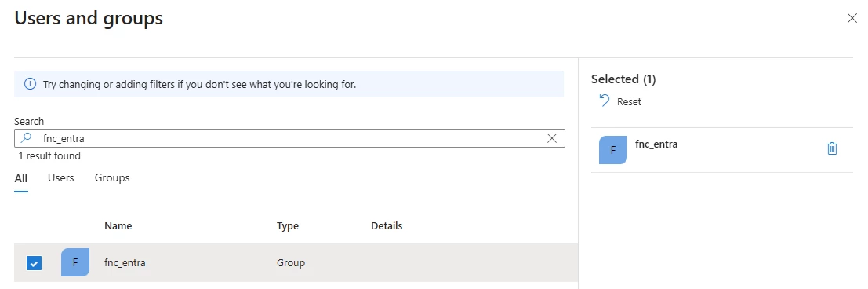This screenshot has width=868, height=289.
Task: Click the Reset undo arrow icon
Action: click(605, 101)
